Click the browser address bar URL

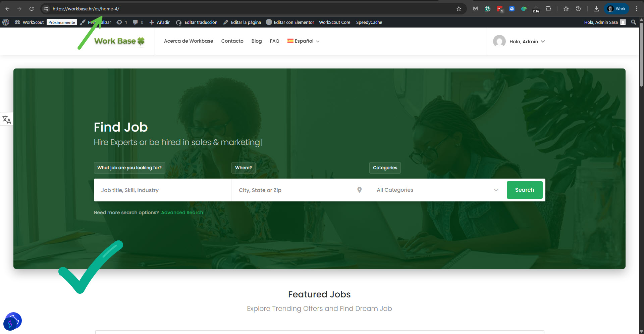point(86,9)
